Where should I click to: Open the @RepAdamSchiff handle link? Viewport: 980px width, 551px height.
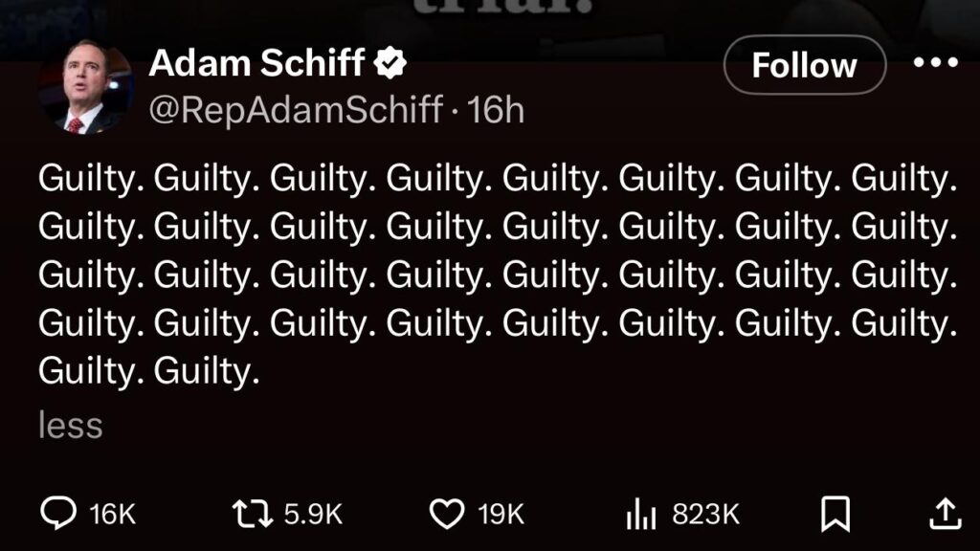(x=296, y=110)
